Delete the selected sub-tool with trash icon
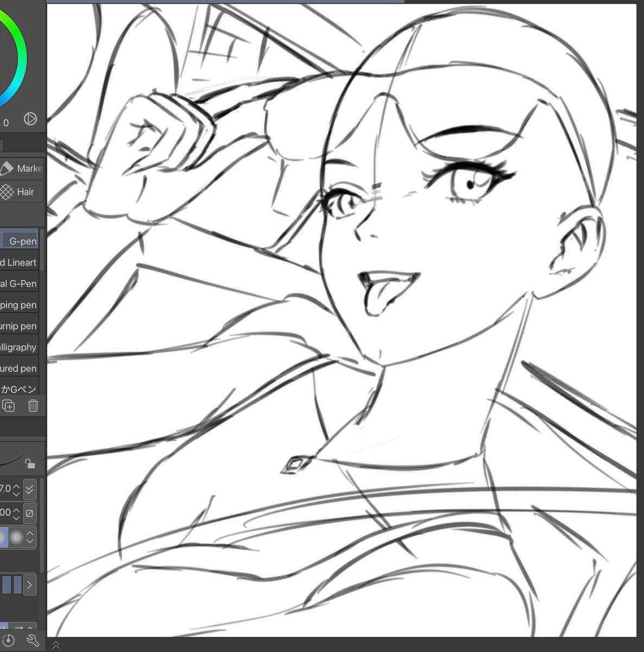Image resolution: width=644 pixels, height=652 pixels. click(33, 406)
